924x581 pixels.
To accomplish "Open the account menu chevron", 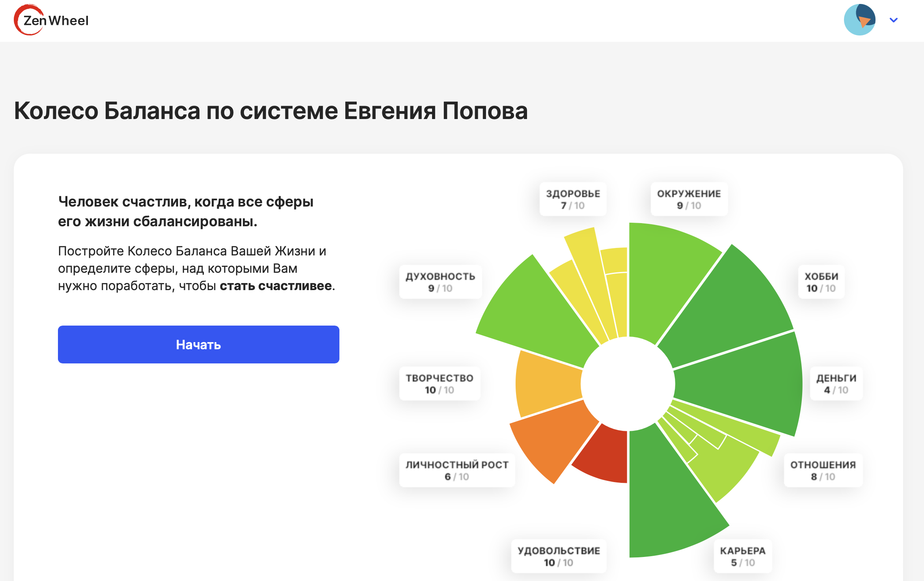I will tap(893, 20).
